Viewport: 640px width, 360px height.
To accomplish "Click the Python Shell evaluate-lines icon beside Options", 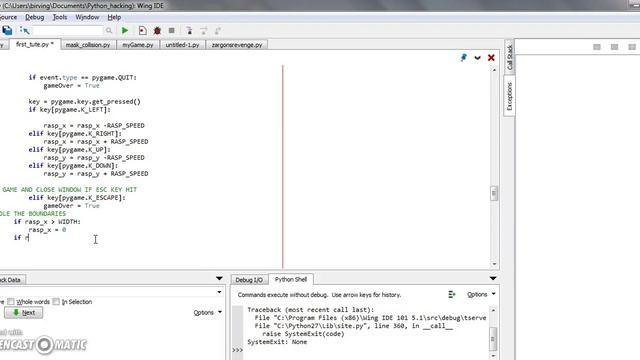I will point(451,294).
